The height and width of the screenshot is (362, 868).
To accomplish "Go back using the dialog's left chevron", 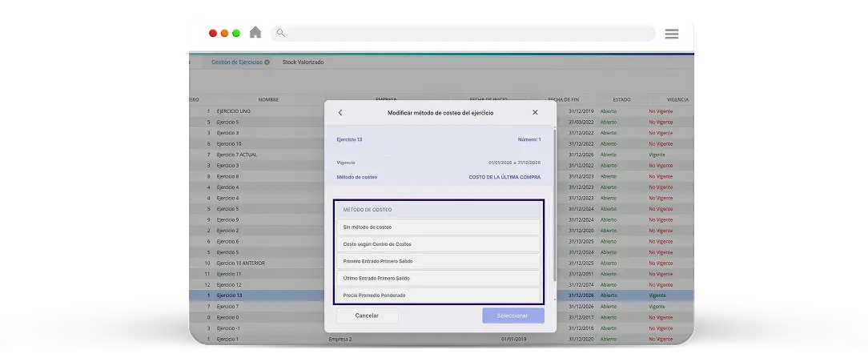I will point(340,112).
